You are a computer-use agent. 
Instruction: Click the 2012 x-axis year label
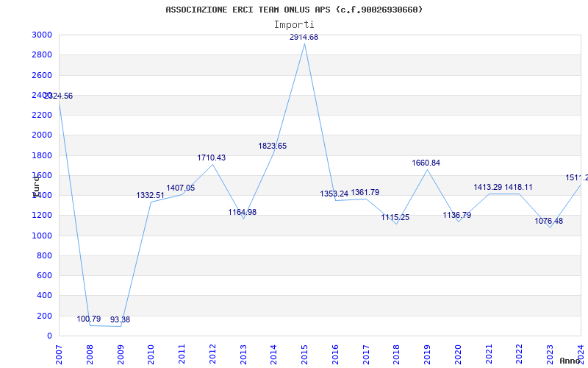(x=212, y=355)
